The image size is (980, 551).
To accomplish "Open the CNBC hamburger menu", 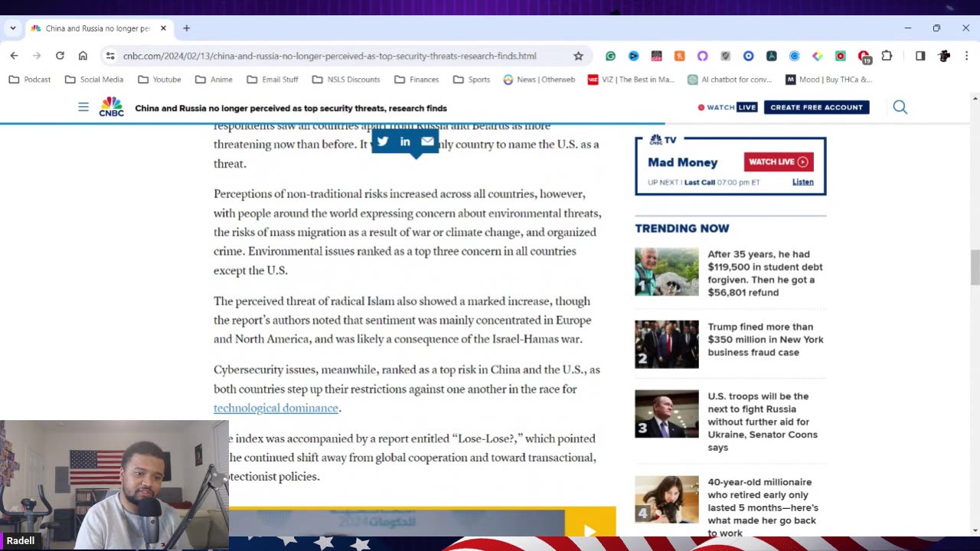I will 83,107.
